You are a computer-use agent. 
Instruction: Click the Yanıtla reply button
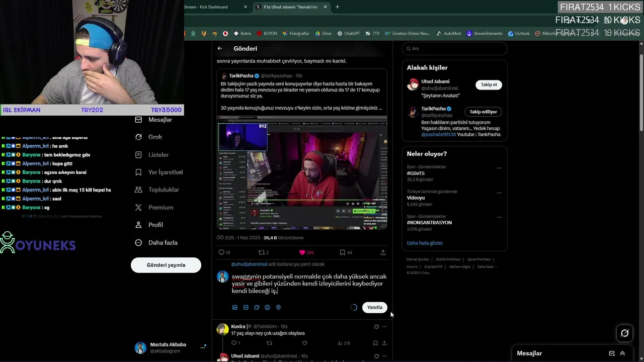(375, 307)
